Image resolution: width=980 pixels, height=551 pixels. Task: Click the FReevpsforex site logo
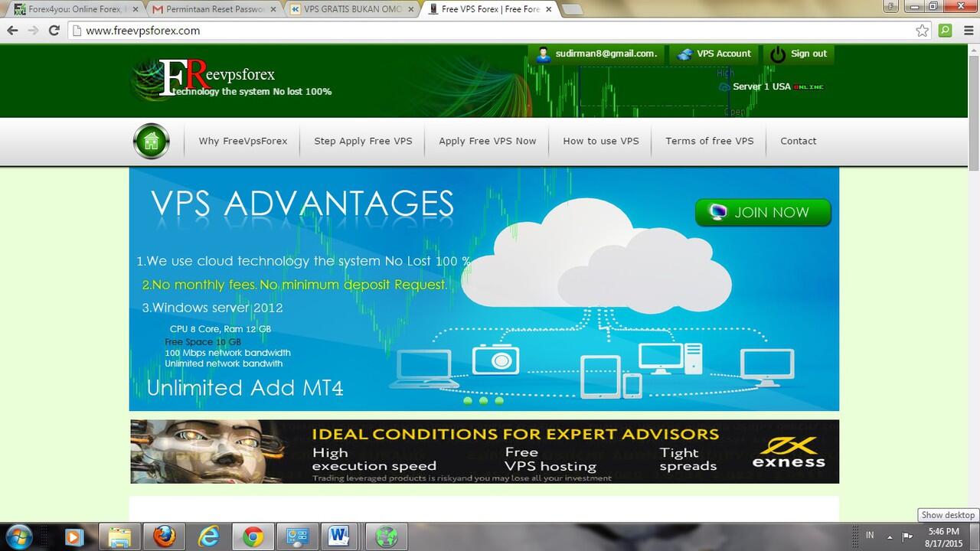coord(217,79)
